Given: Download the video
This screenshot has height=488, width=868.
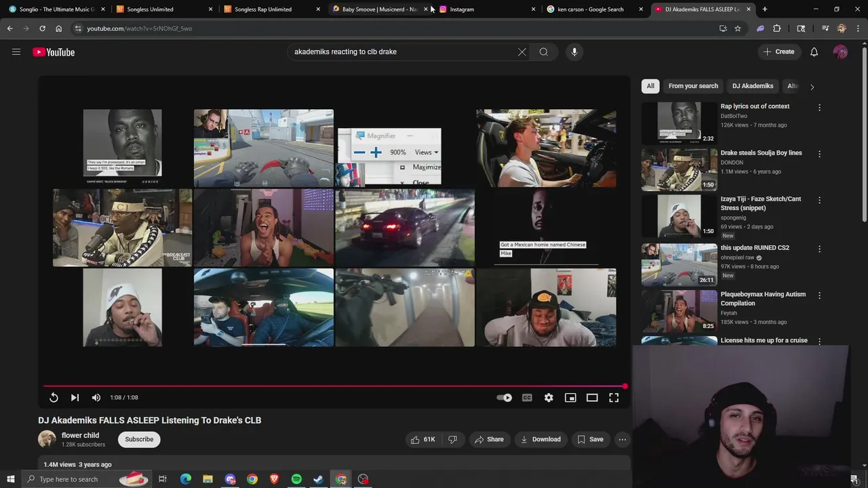Looking at the screenshot, I should (540, 439).
